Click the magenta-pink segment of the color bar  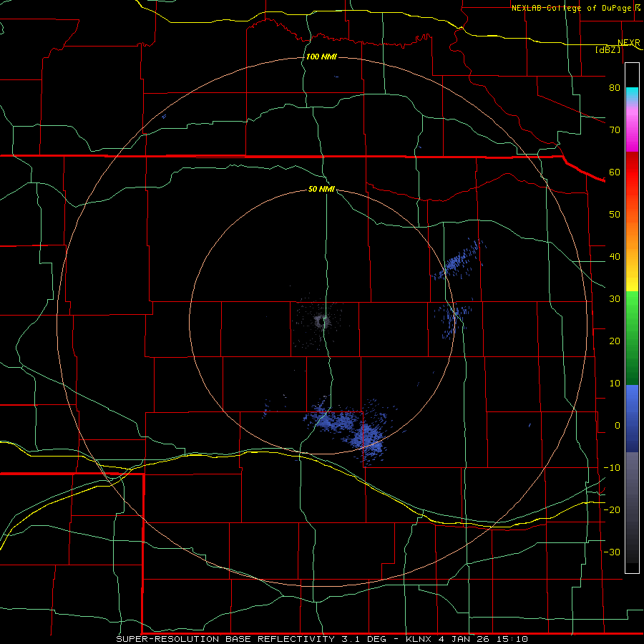[632, 127]
